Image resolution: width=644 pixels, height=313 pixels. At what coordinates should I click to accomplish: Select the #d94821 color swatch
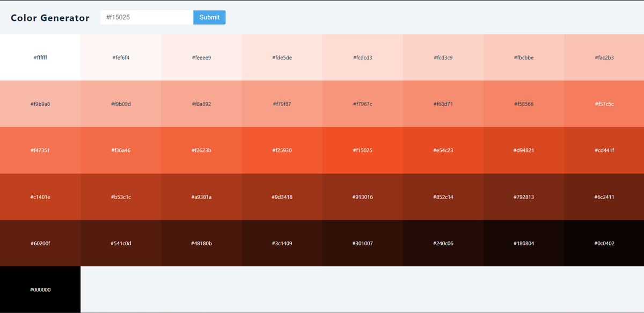[523, 150]
